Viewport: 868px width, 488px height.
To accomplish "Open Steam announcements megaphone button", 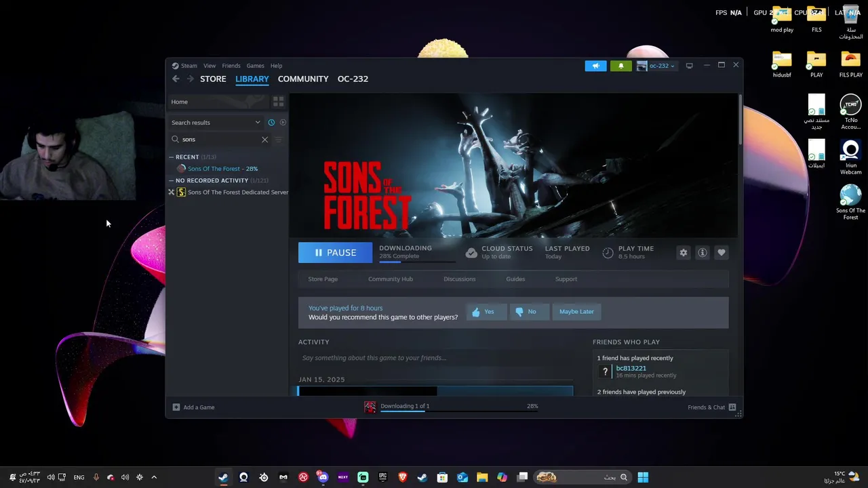I will click(595, 66).
